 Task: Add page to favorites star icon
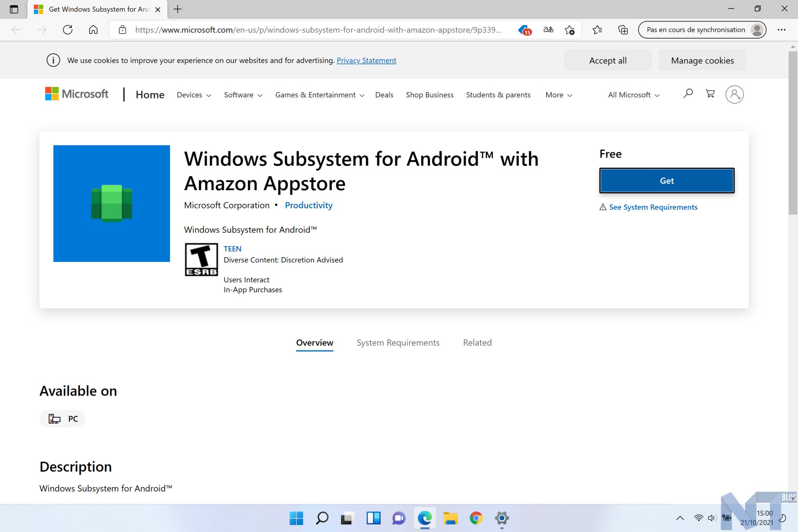point(569,30)
